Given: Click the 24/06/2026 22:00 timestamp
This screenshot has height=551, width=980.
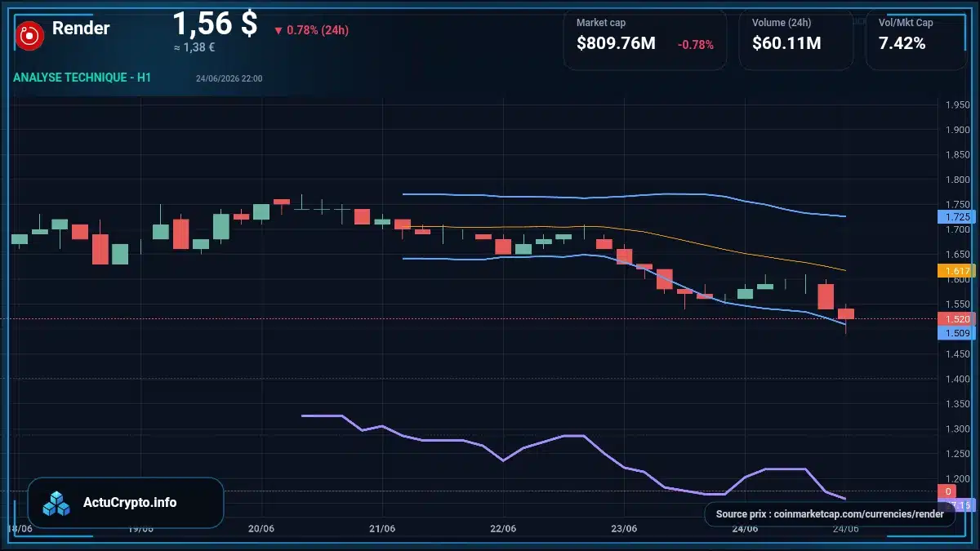Looking at the screenshot, I should [x=229, y=78].
